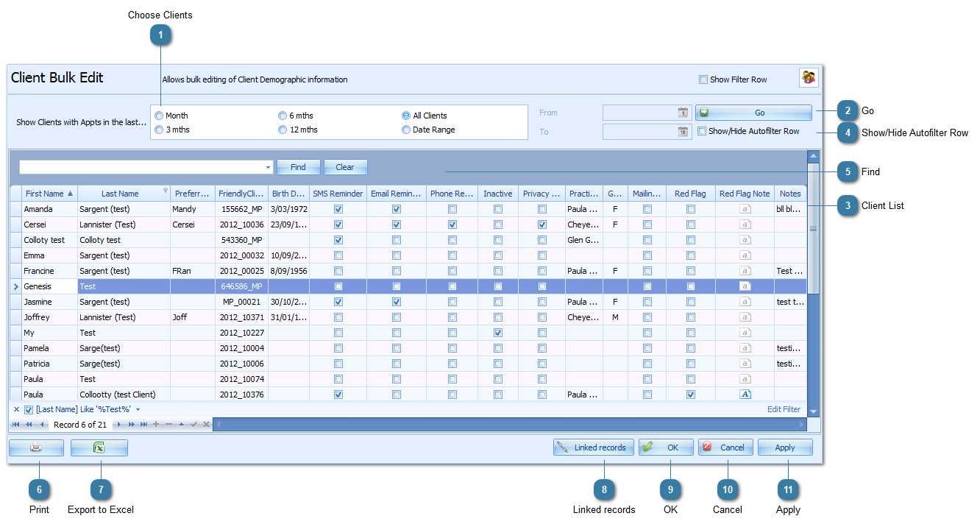This screenshot has height=527, width=980.
Task: Click the edit record triangle in navigator
Action: (181, 425)
